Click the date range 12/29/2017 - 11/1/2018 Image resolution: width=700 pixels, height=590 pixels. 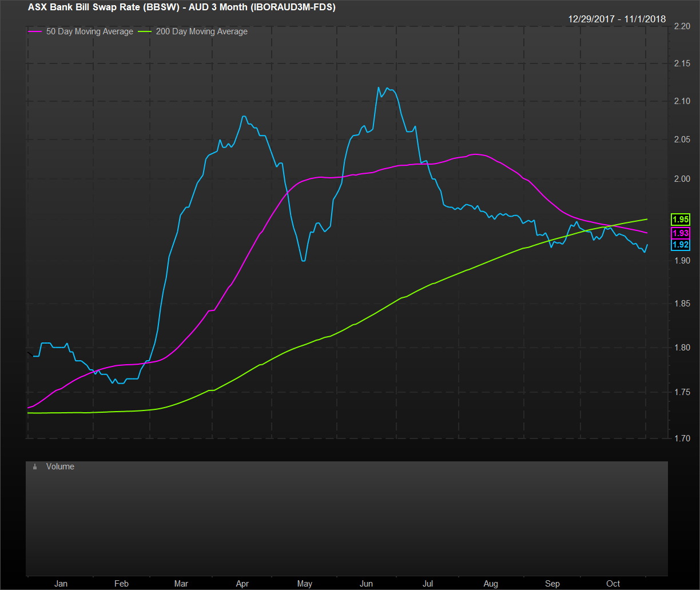pos(617,19)
